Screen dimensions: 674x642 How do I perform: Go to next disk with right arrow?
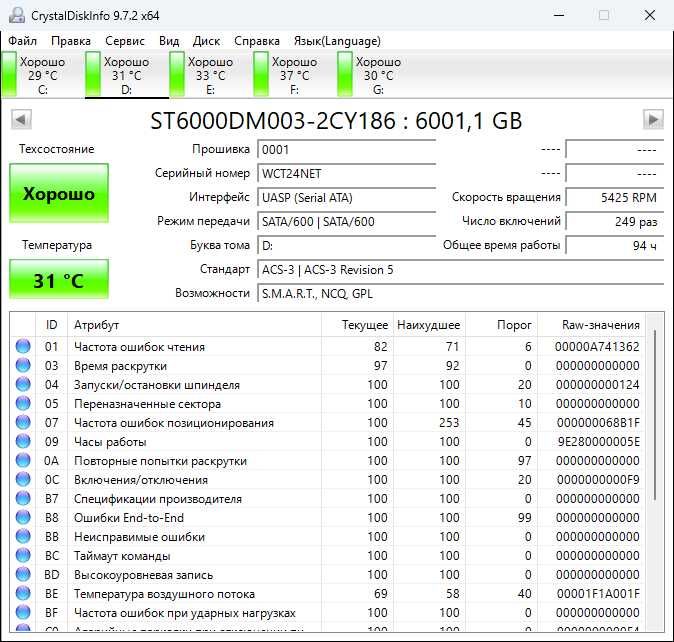(x=653, y=119)
